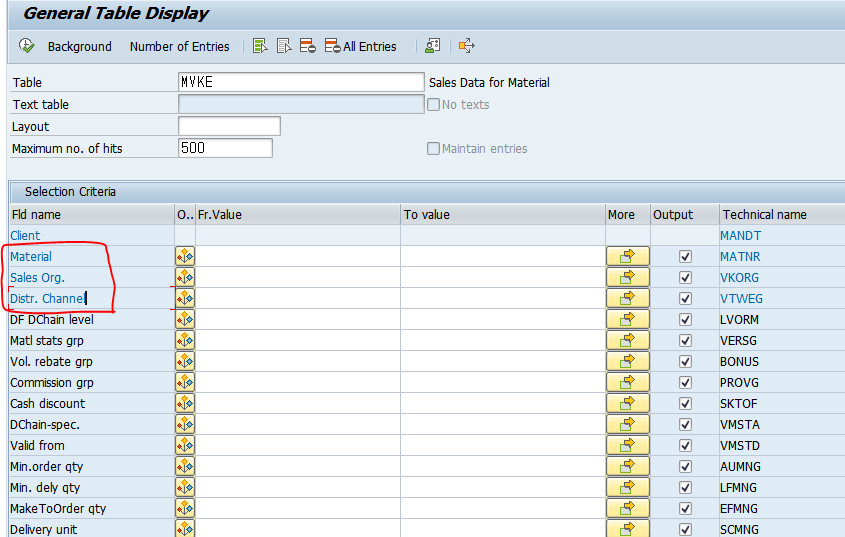This screenshot has height=537, width=845.
Task: Toggle the No texts checkbox
Action: 433,105
